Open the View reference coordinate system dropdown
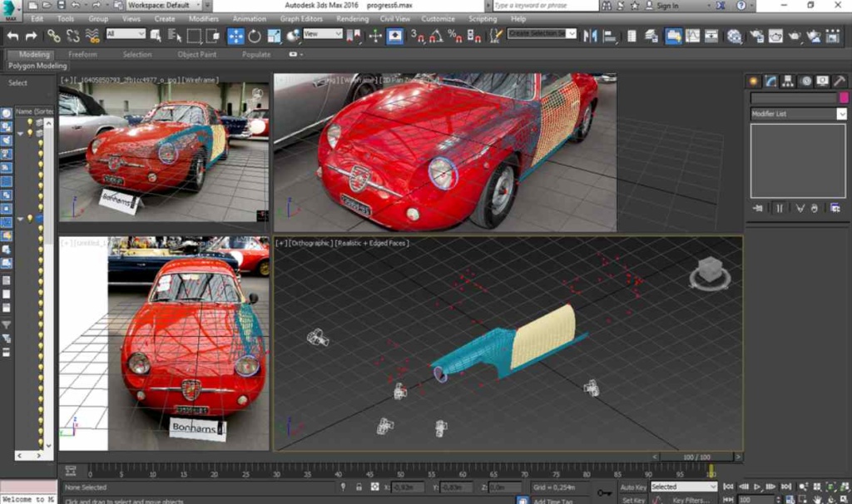Screen dimensions: 852x504 [323, 35]
